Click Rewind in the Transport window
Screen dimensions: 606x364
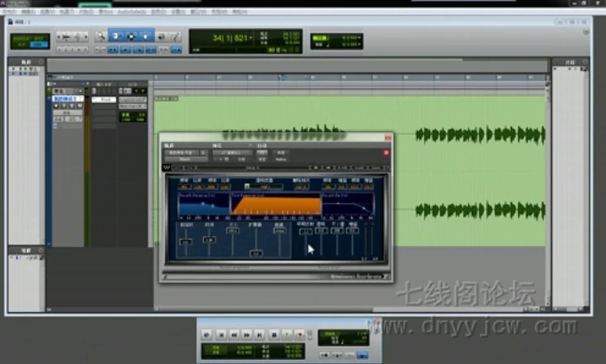[x=234, y=334]
